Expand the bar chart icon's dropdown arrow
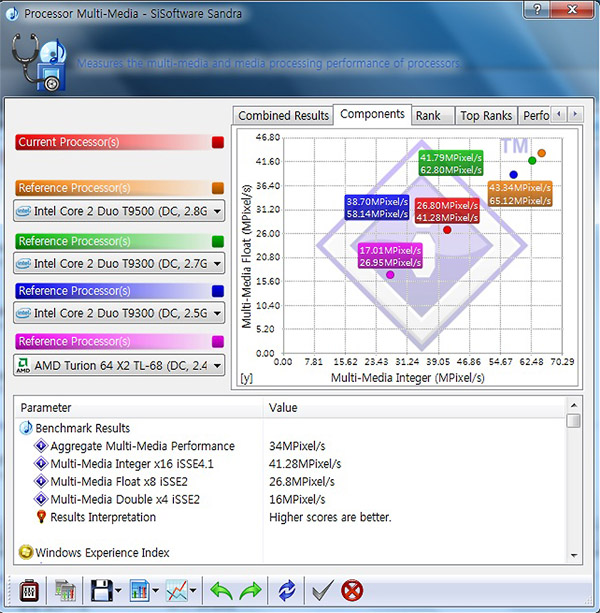This screenshot has width=600, height=613. click(x=155, y=591)
